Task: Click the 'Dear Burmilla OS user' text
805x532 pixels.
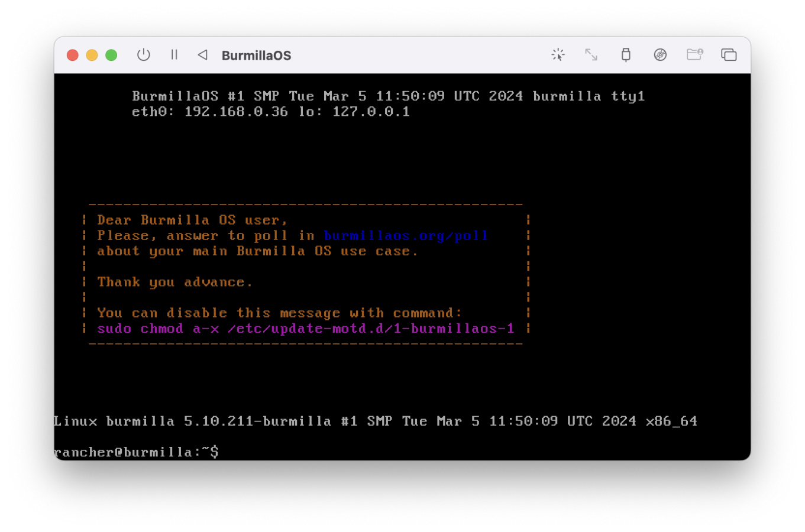Action: [x=192, y=220]
